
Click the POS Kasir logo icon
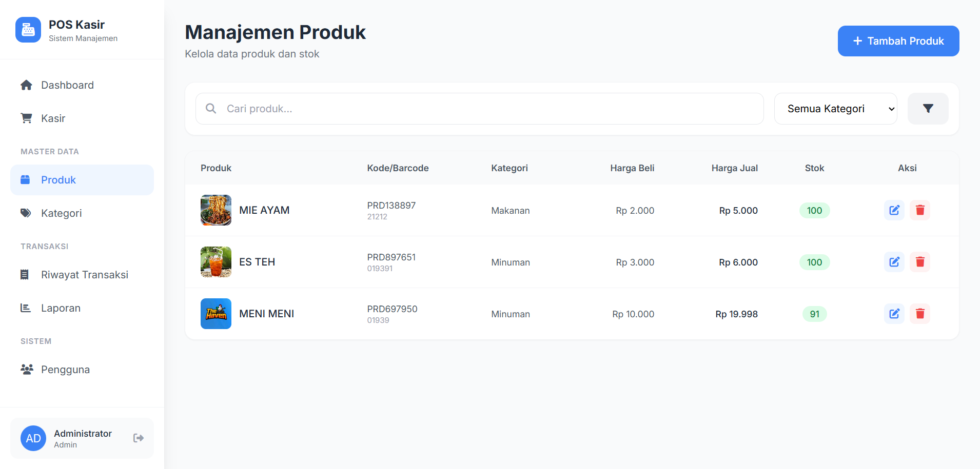28,30
